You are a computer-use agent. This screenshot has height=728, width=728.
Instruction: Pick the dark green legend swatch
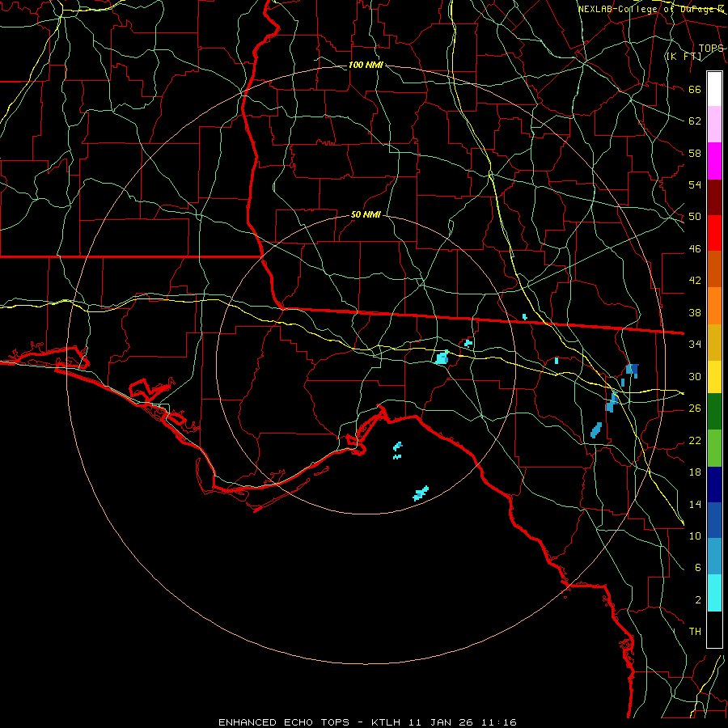click(714, 412)
